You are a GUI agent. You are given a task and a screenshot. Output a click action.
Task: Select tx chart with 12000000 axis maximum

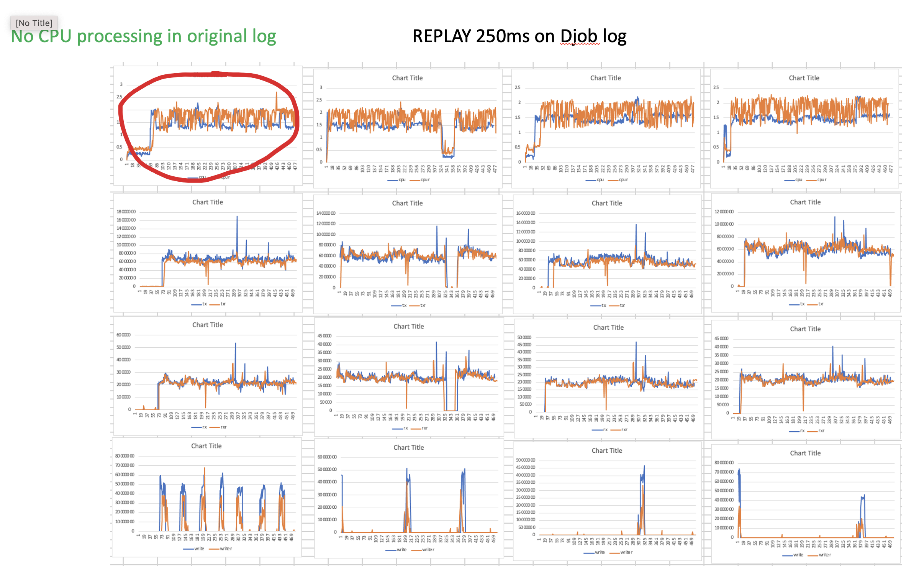point(805,253)
